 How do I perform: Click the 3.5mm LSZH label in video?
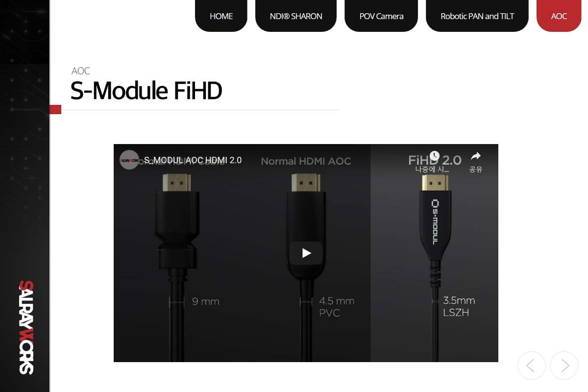click(459, 306)
